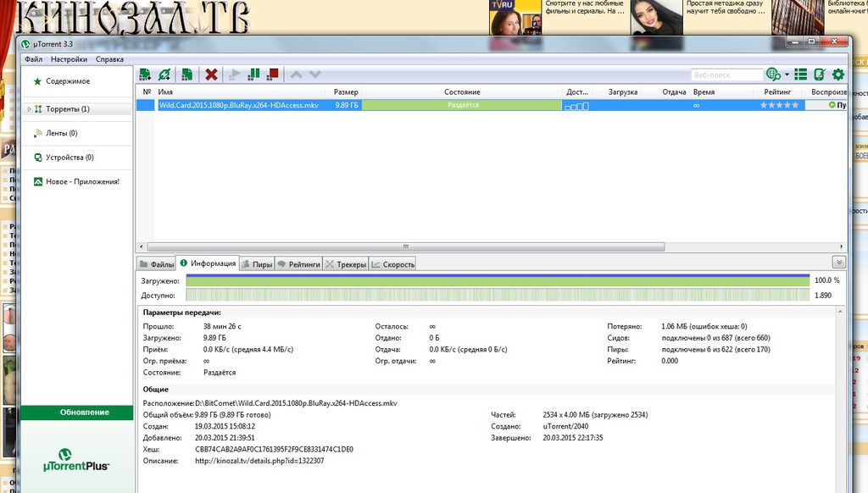Minimize the µTorrent window
The width and height of the screenshot is (868, 493).
point(794,42)
